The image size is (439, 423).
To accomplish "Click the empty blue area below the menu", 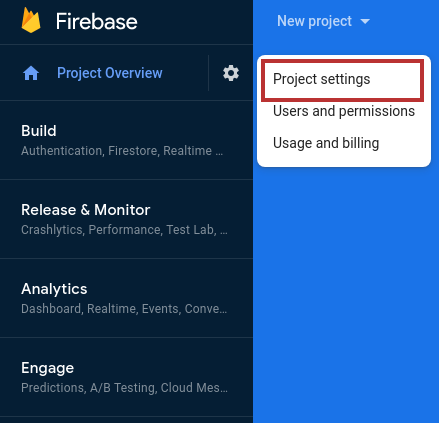I will (346, 293).
